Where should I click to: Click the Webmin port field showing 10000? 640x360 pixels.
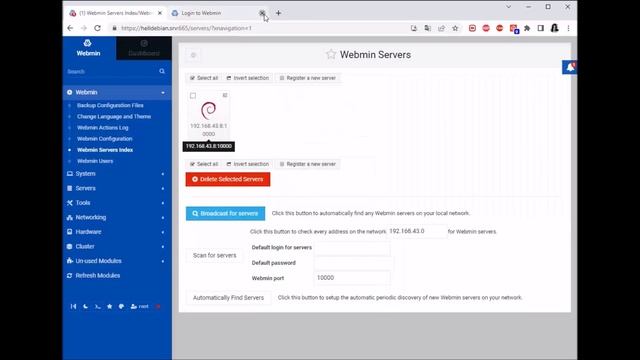[352, 278]
